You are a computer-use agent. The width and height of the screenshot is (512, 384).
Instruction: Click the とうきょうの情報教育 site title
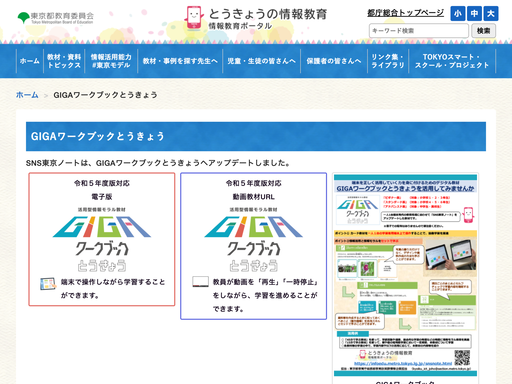pyautogui.click(x=268, y=14)
